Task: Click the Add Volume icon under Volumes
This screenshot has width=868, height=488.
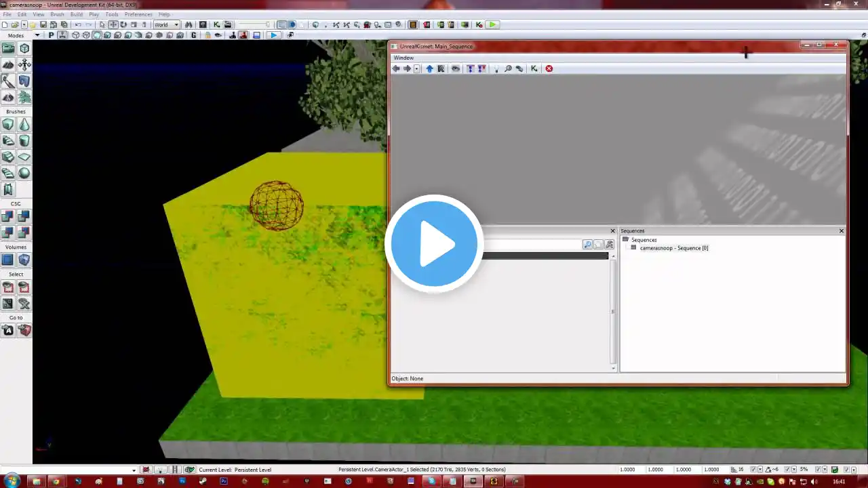Action: tap(24, 260)
